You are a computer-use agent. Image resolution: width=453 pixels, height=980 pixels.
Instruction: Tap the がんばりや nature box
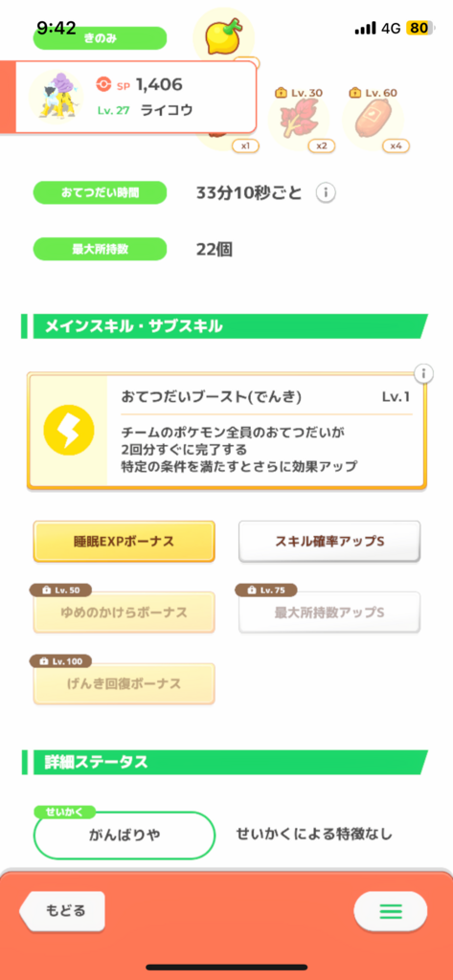(x=125, y=835)
